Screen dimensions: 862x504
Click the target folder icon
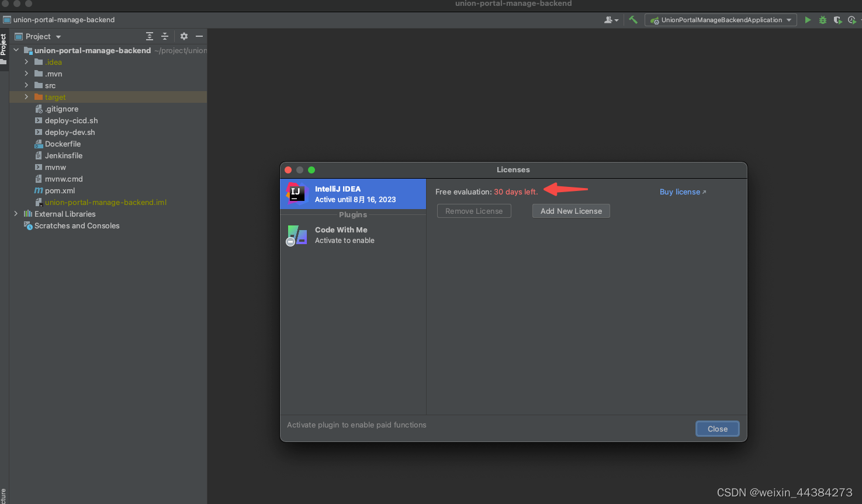click(x=39, y=97)
